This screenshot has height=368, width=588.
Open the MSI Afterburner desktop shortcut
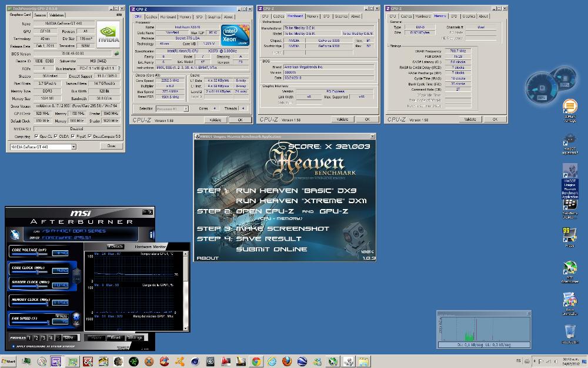(570, 271)
